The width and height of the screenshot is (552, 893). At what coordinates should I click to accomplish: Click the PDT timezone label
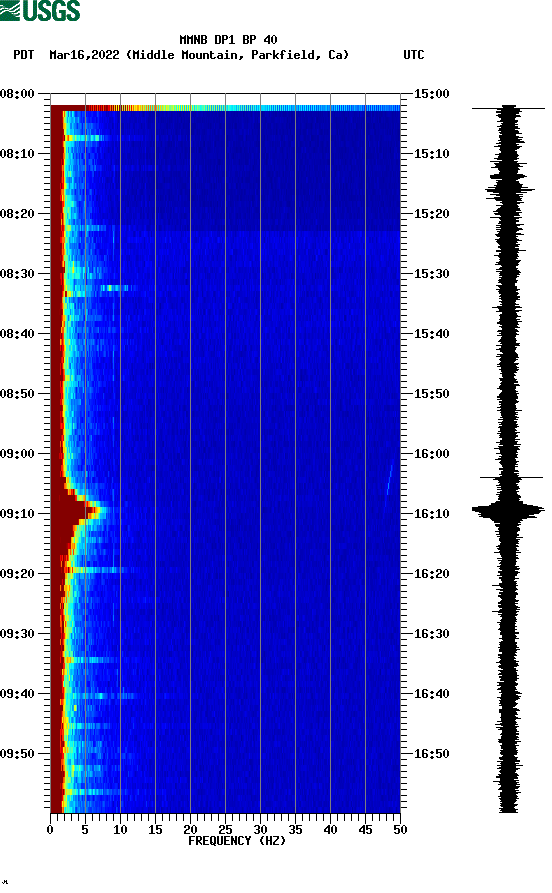[23, 55]
